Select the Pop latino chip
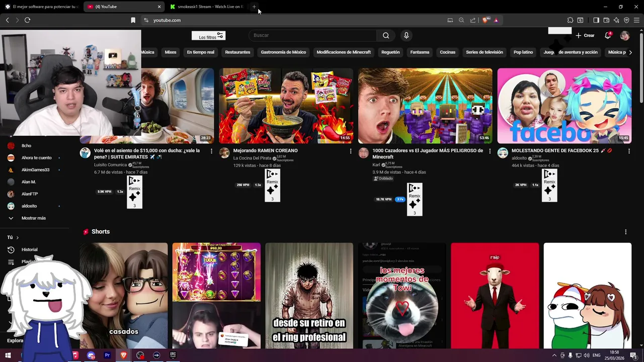Viewport: 644px width, 362px height. click(x=523, y=52)
